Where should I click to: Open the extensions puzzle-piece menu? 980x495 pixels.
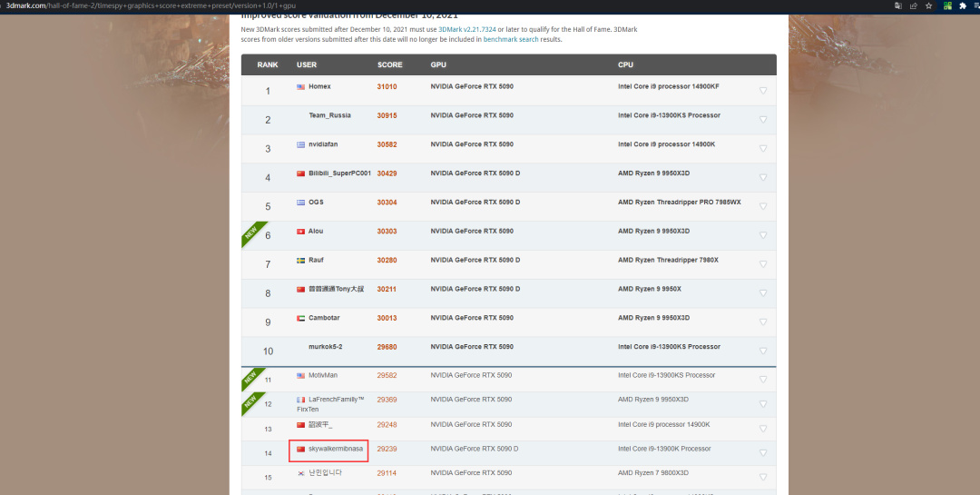click(x=963, y=5)
